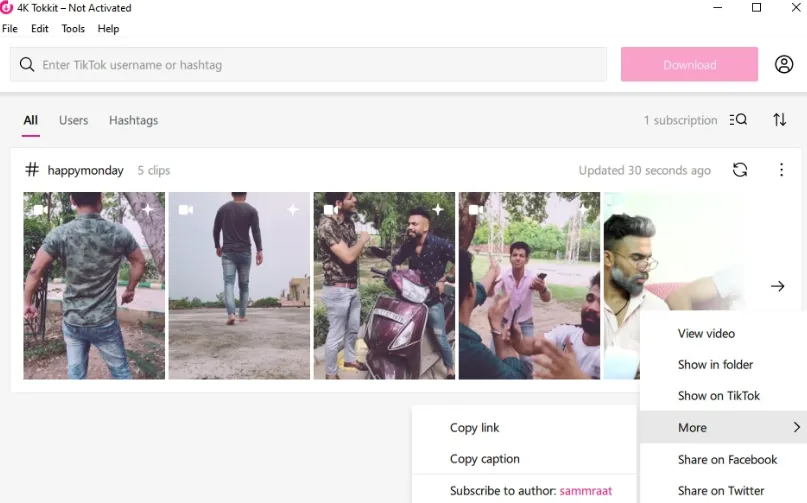Switch to the Users tab
Viewport: 807px width, 503px height.
pyautogui.click(x=74, y=120)
